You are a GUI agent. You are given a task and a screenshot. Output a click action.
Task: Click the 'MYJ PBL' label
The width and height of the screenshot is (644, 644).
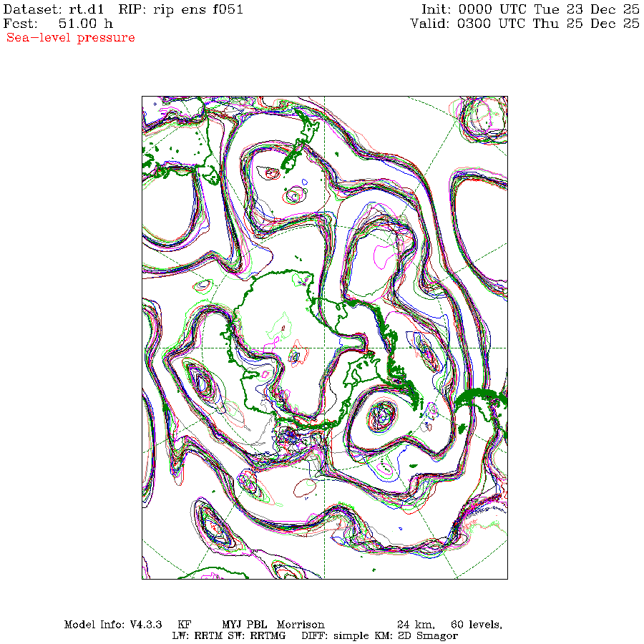coord(245,625)
